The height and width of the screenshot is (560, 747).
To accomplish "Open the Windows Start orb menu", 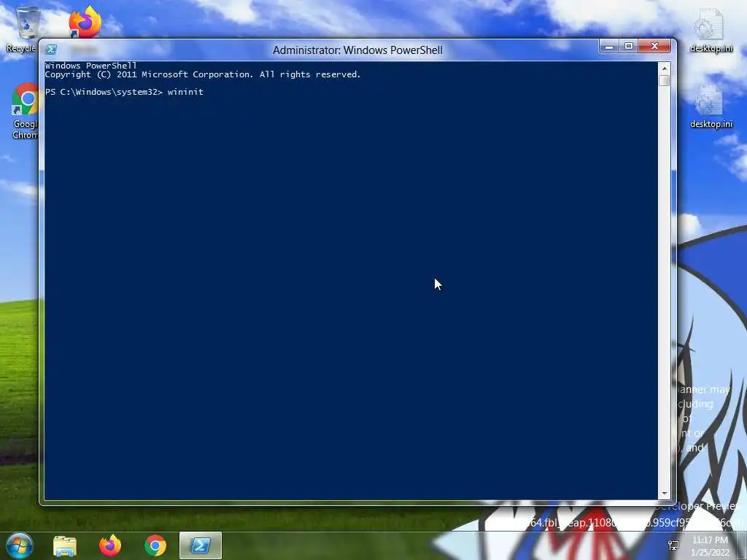I will [x=20, y=545].
